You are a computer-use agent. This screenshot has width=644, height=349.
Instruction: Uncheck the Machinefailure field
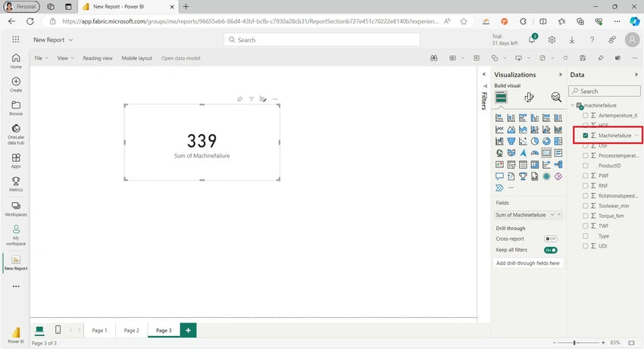(585, 136)
